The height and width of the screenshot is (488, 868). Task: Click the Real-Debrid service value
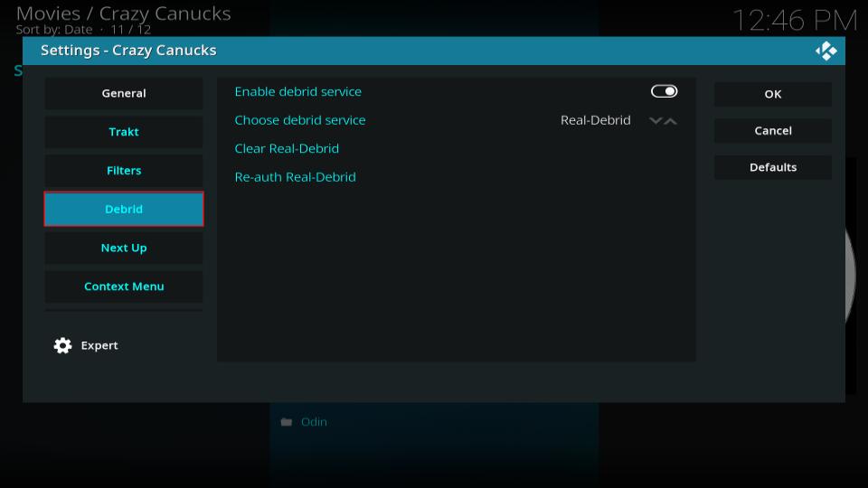tap(595, 120)
